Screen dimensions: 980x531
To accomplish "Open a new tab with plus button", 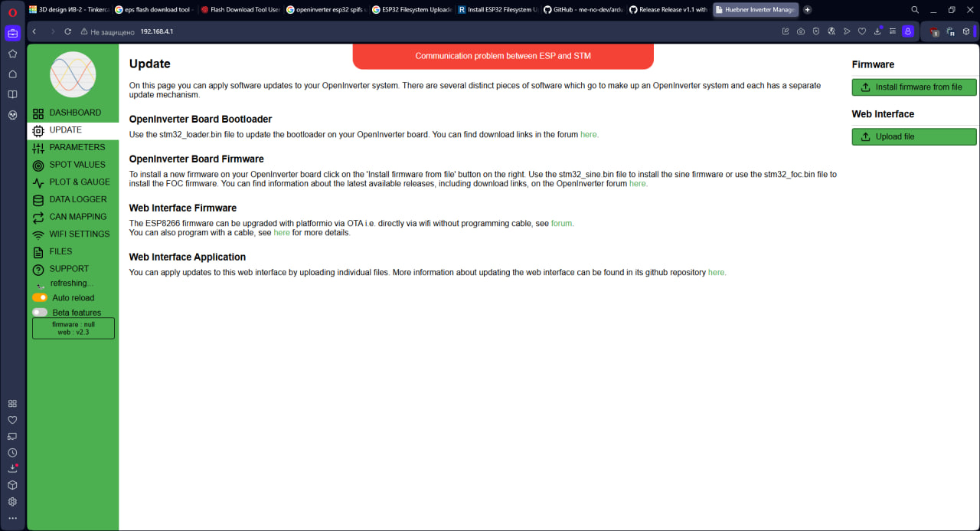I will coord(807,10).
